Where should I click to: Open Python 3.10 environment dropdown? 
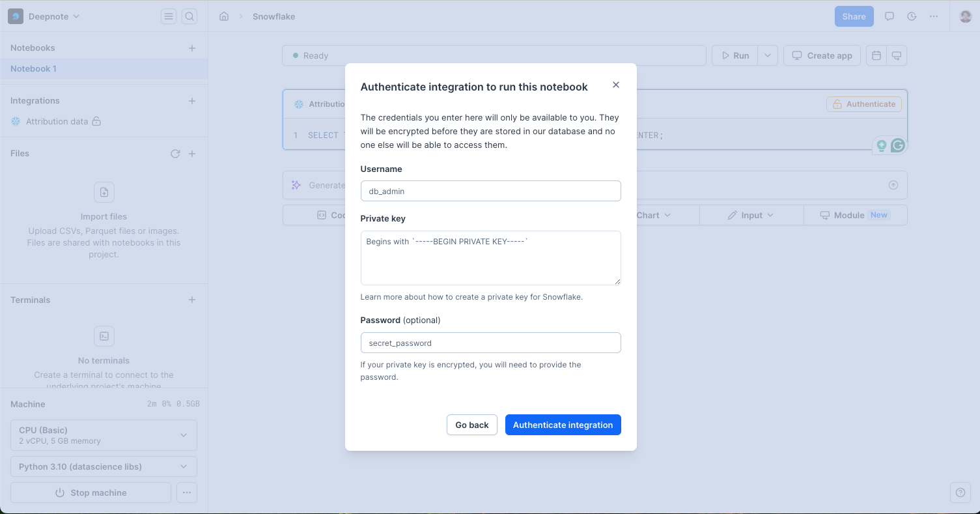[104, 466]
